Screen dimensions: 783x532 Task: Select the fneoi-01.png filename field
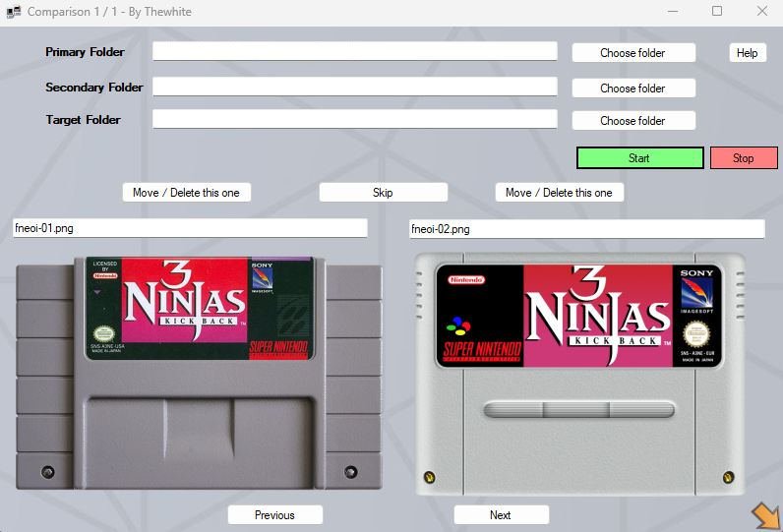tap(190, 228)
